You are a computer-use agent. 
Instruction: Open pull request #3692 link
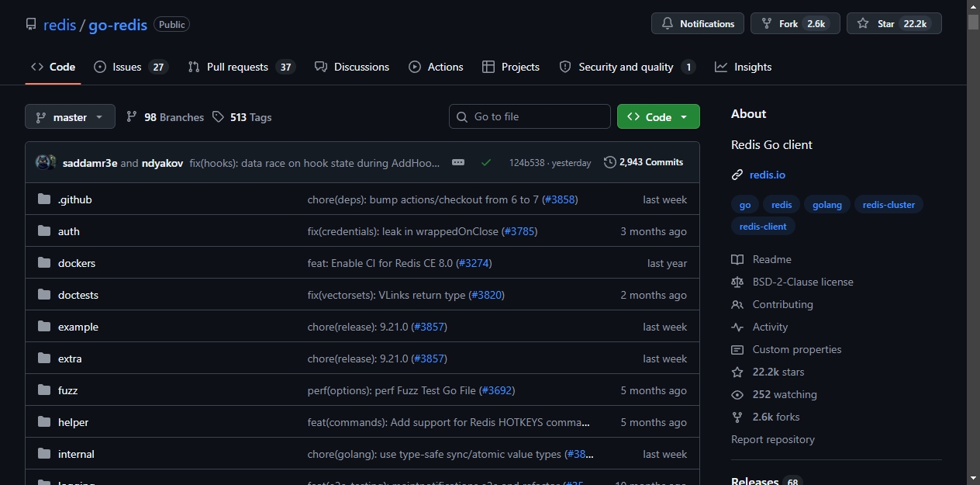497,390
